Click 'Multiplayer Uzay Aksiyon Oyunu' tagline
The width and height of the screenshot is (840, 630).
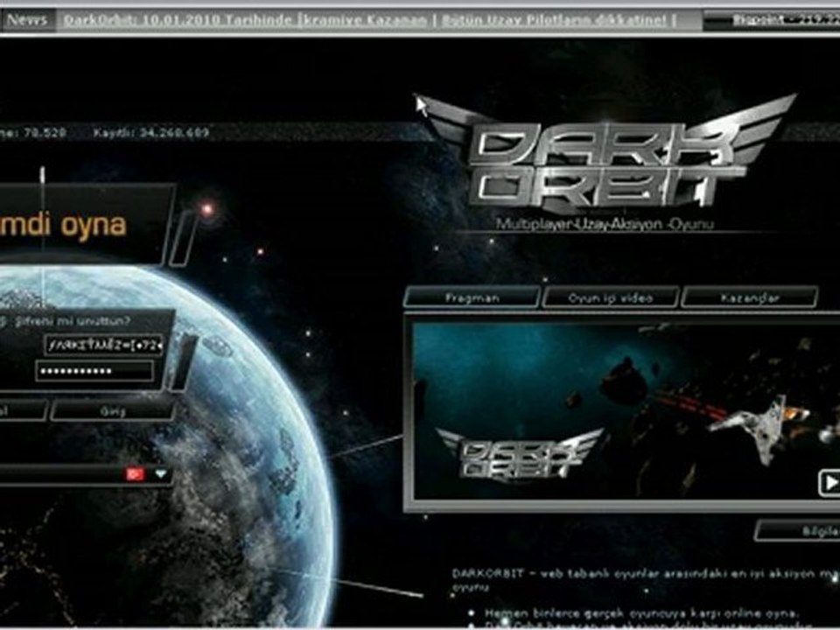click(605, 223)
